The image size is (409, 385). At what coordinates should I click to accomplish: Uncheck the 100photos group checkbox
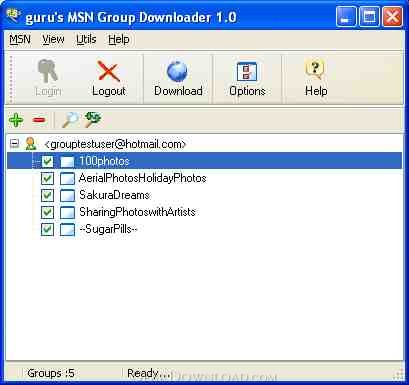pyautogui.click(x=47, y=161)
